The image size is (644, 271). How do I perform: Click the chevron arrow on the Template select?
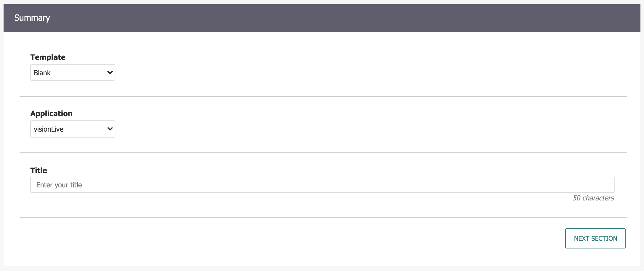coord(110,72)
